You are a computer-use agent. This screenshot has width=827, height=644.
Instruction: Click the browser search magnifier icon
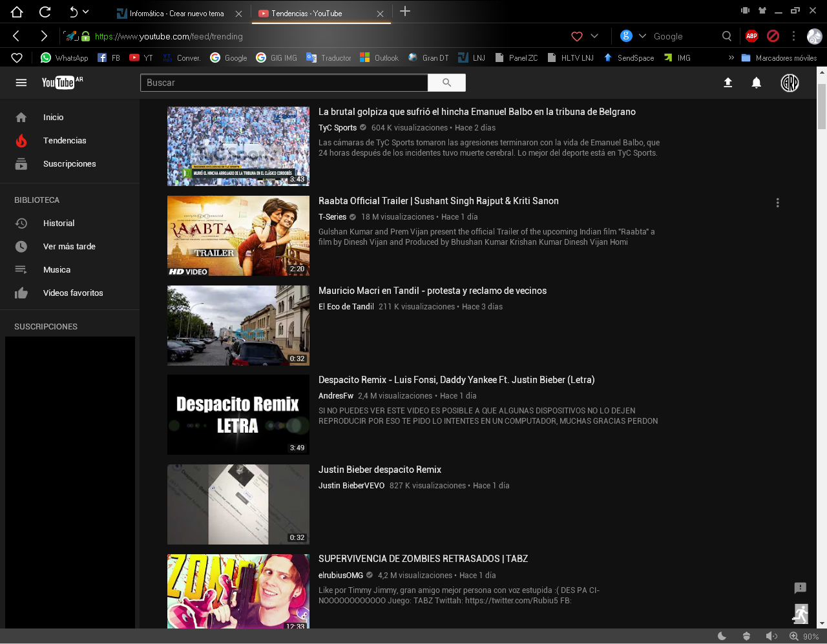point(727,36)
